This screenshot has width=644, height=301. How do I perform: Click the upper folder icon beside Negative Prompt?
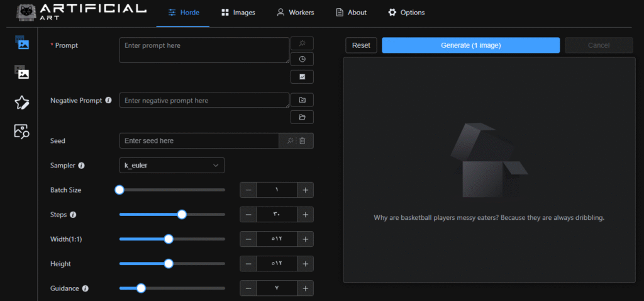coord(302,100)
